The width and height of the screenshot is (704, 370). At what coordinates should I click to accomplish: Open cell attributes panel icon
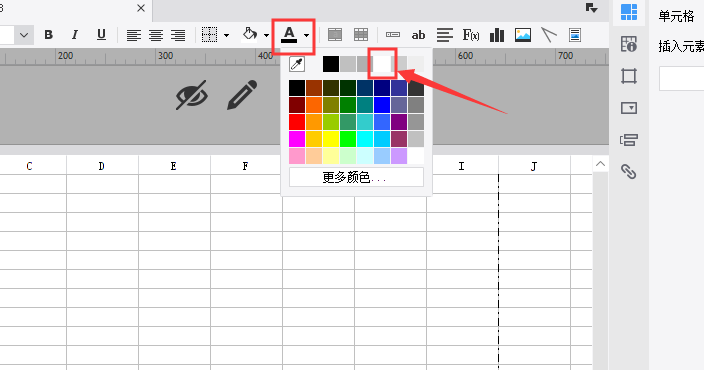629,44
